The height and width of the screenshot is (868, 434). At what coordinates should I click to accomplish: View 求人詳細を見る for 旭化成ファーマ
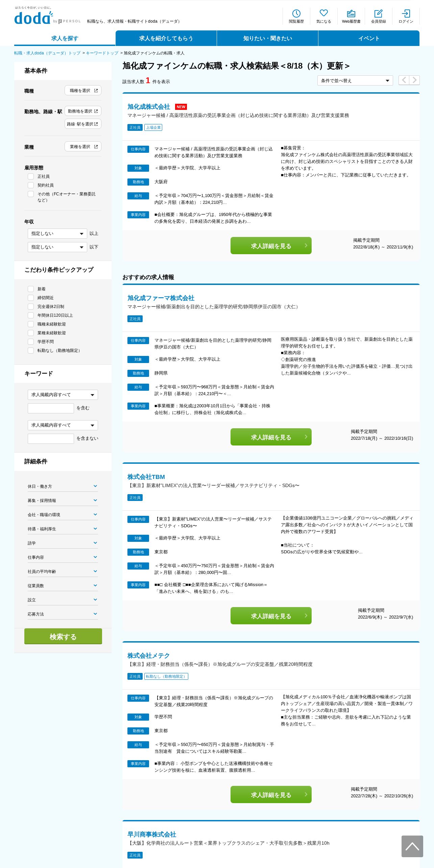tap(271, 437)
